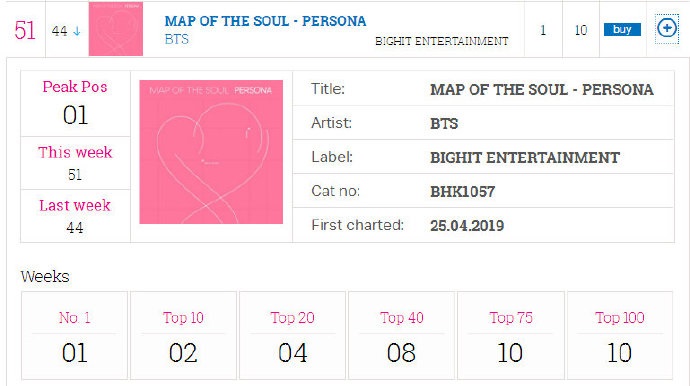
Task: Click the Last week 44 cell
Action: click(x=75, y=216)
